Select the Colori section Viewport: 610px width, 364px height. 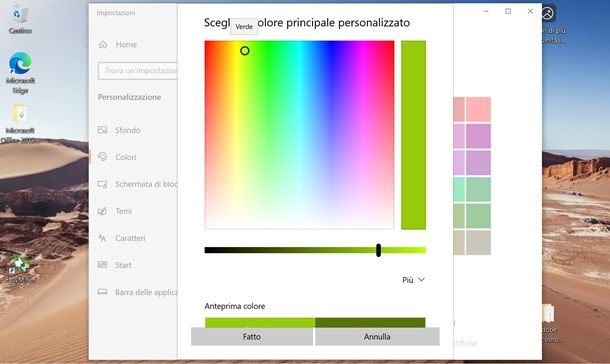[126, 157]
